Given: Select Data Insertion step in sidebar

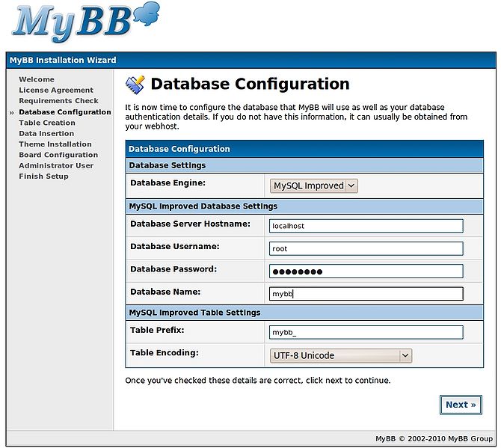Looking at the screenshot, I should pos(46,134).
